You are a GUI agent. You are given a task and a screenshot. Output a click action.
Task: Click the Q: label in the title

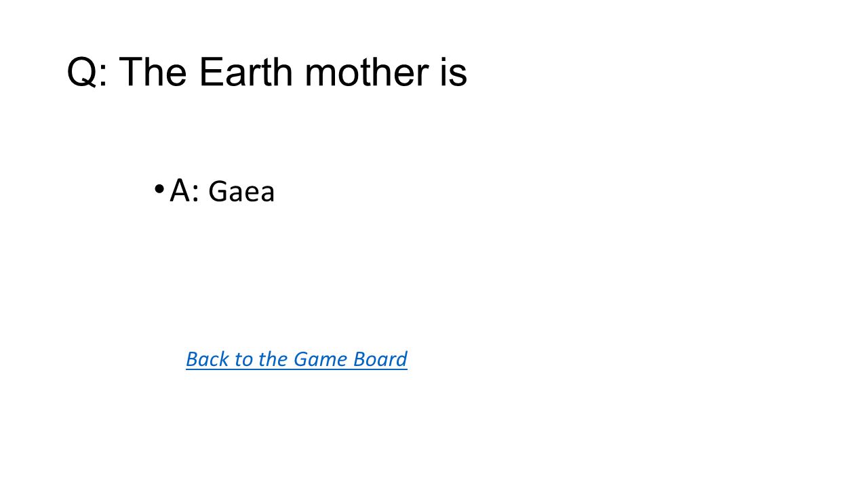(87, 73)
